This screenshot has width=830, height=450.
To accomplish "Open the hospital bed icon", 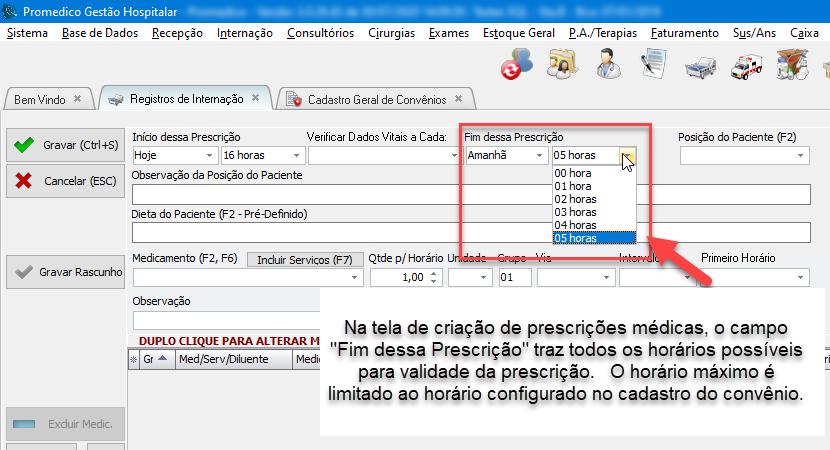I will point(699,67).
